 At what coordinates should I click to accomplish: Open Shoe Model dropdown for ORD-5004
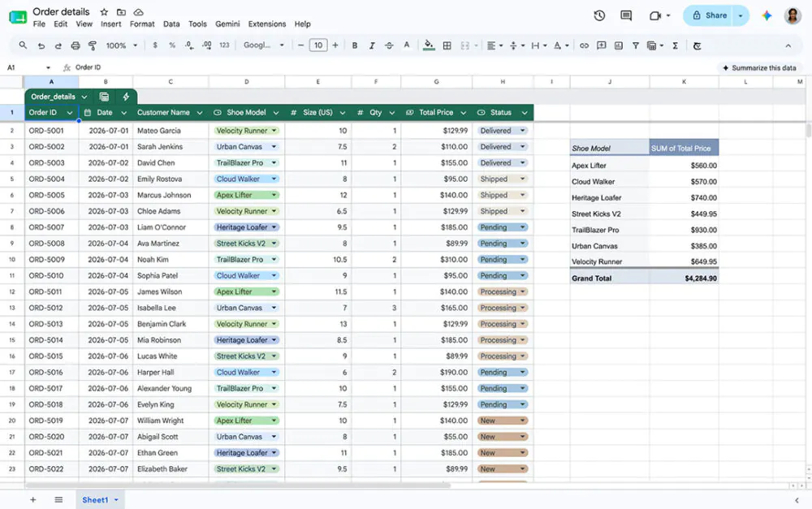coord(274,179)
